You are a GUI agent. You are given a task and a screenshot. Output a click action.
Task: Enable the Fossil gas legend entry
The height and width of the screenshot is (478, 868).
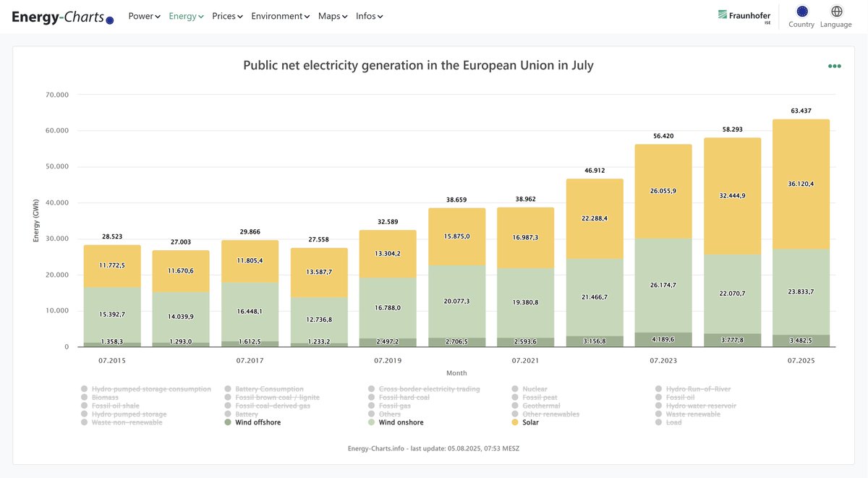[x=394, y=405]
